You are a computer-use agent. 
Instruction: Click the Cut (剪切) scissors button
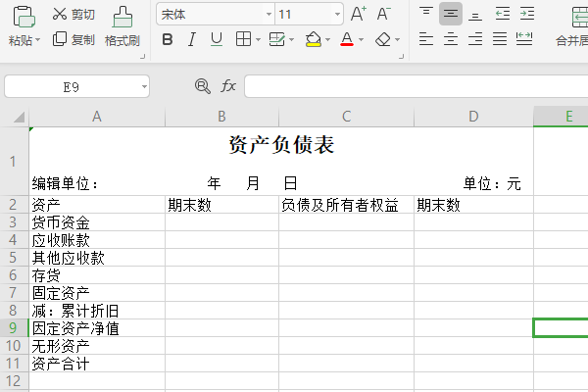pos(73,14)
